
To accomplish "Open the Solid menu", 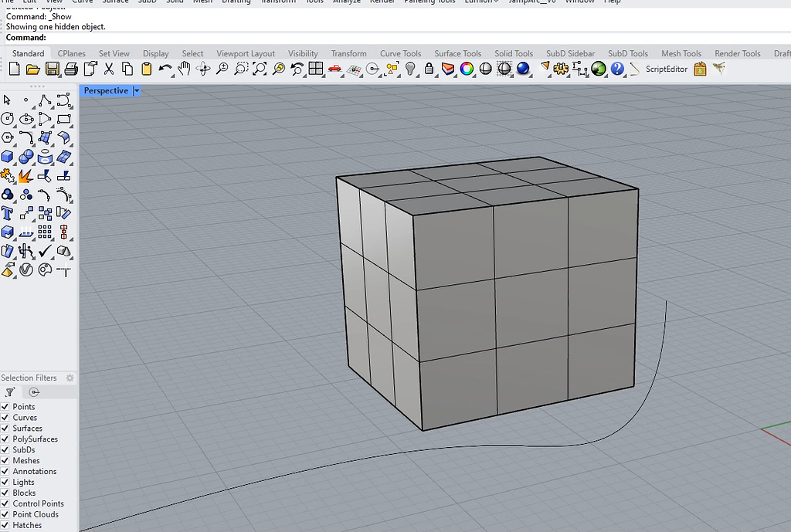I will pos(175,2).
